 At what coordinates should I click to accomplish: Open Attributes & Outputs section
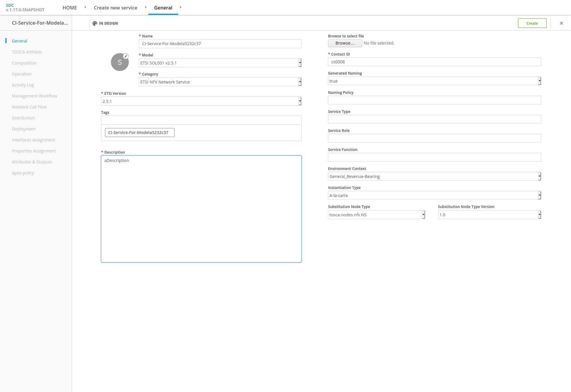[x=32, y=162]
